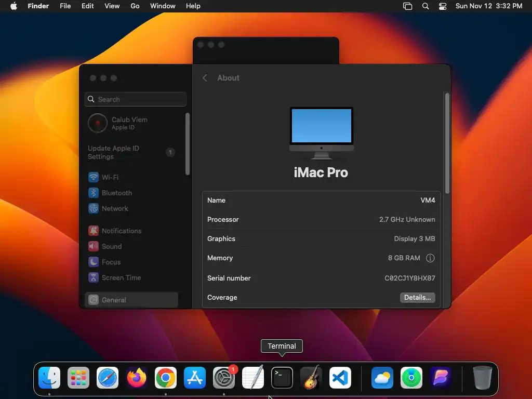Image resolution: width=532 pixels, height=399 pixels.
Task: Open the App Store dock icon
Action: (195, 378)
